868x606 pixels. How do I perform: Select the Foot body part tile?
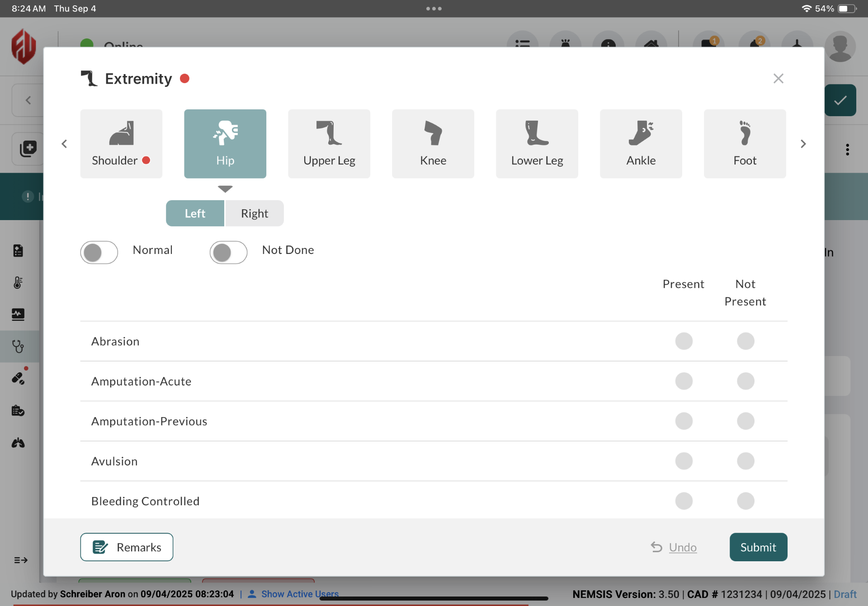(x=745, y=144)
